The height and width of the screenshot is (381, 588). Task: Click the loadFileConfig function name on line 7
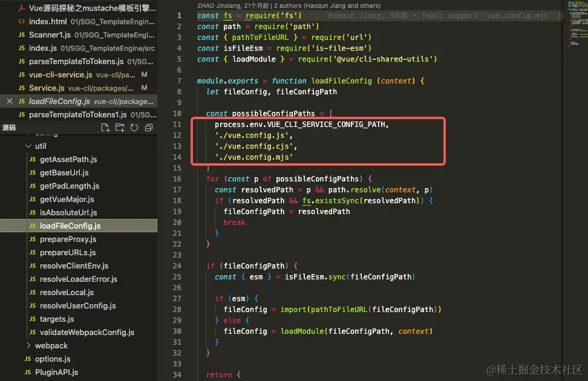tap(342, 81)
